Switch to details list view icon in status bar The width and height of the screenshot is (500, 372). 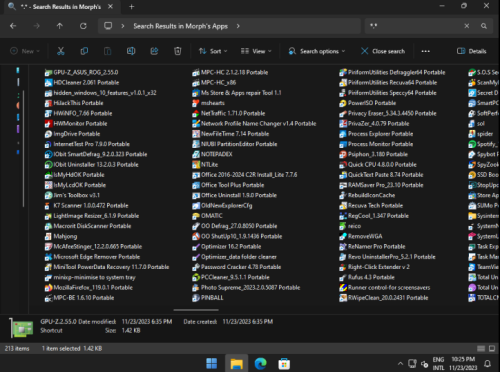pos(481,349)
